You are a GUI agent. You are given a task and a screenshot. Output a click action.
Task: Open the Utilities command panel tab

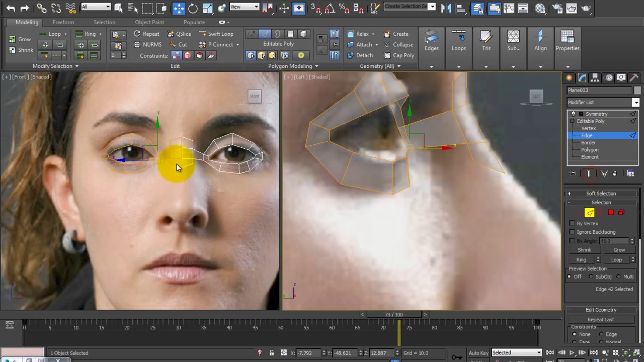coord(634,77)
